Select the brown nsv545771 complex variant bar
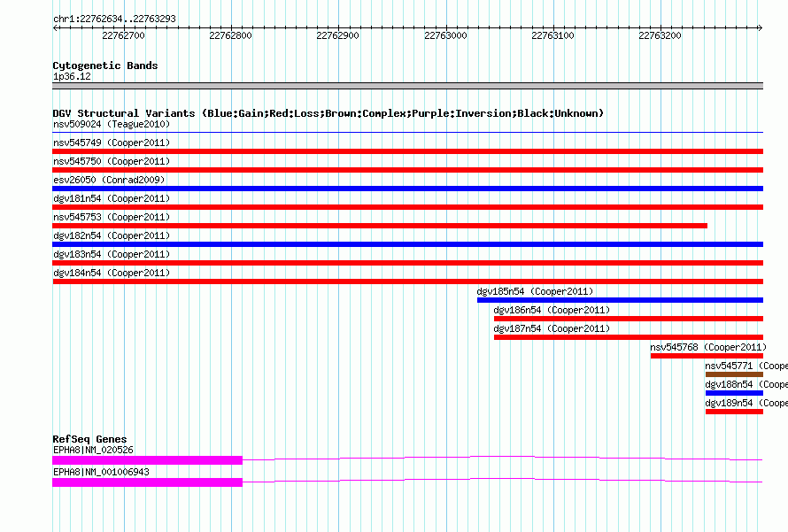Viewport: 788px width, 532px height. tap(734, 374)
